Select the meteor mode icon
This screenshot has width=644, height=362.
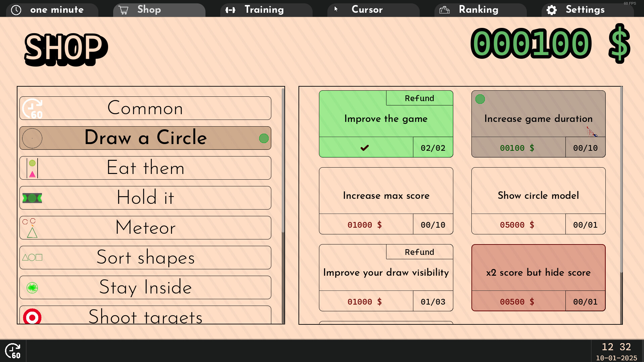coord(31,228)
